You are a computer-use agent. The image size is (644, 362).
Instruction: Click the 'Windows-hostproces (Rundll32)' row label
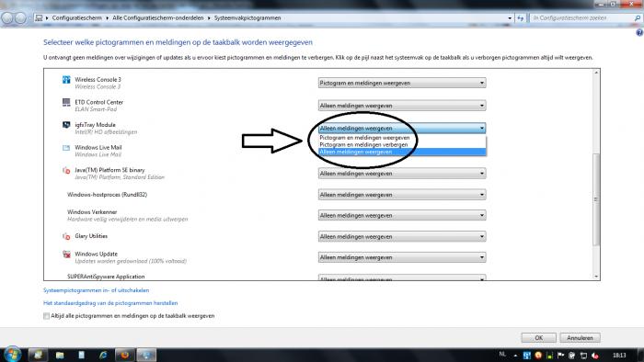[x=108, y=195]
